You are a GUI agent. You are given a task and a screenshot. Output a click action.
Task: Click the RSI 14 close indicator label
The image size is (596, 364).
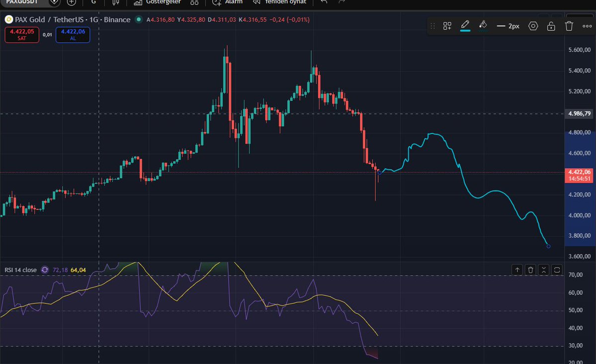click(x=20, y=270)
